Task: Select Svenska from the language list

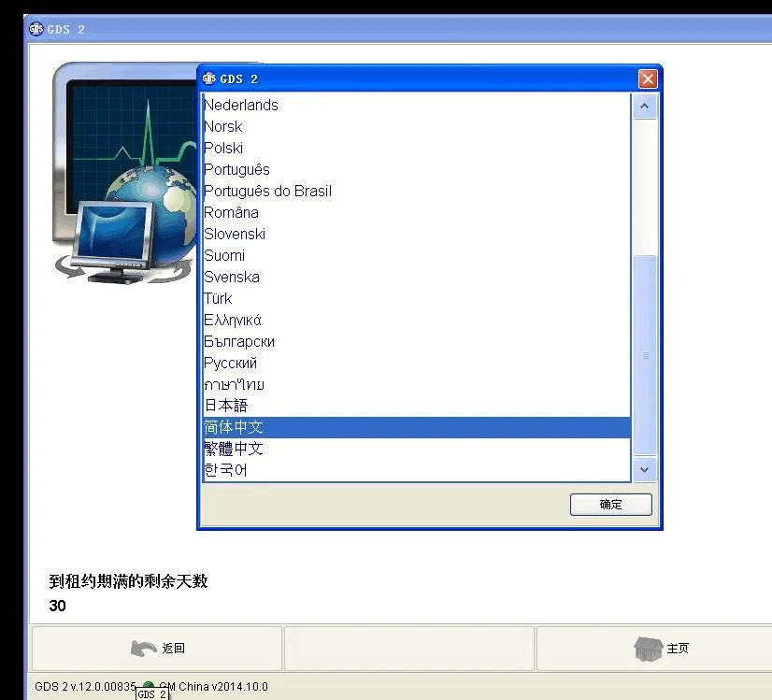Action: pyautogui.click(x=232, y=277)
